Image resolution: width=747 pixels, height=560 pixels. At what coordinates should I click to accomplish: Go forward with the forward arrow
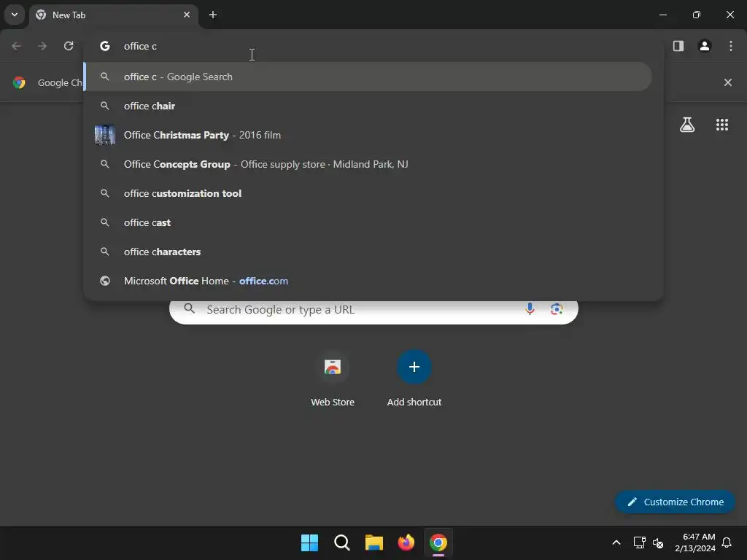(42, 46)
